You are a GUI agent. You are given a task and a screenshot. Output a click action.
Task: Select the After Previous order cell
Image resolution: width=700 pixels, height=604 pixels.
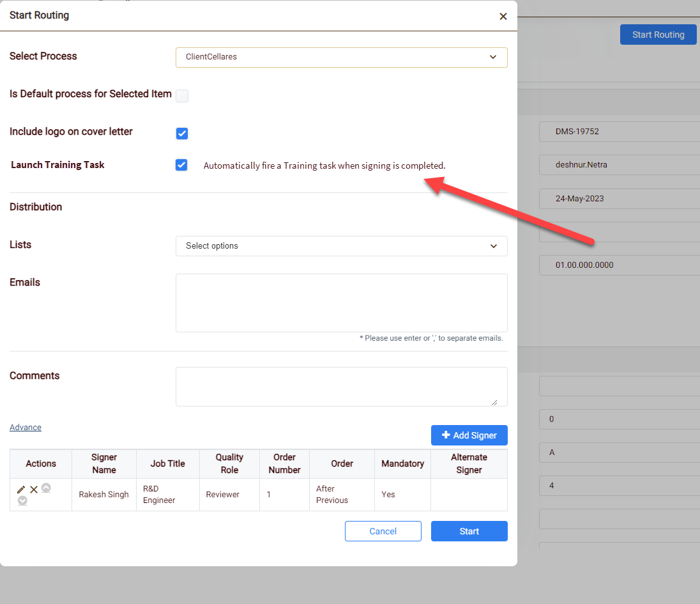[342, 495]
